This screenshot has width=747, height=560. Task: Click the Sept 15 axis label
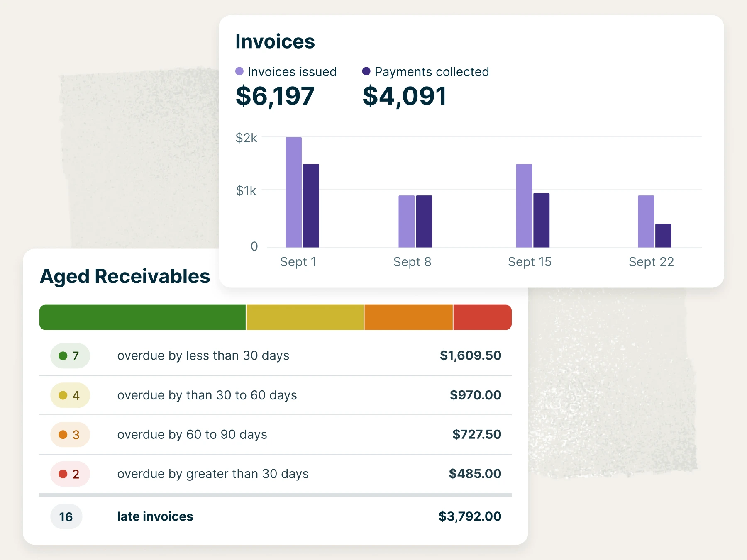coord(529,262)
